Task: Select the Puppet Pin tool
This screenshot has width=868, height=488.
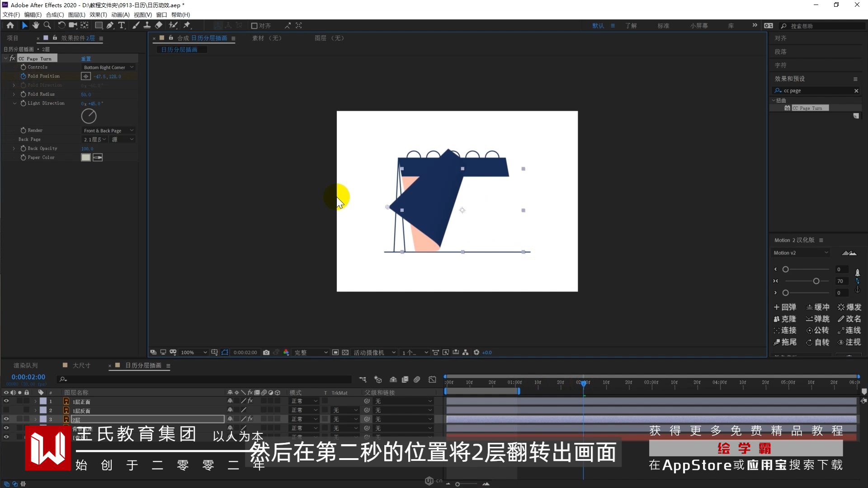Action: click(187, 25)
